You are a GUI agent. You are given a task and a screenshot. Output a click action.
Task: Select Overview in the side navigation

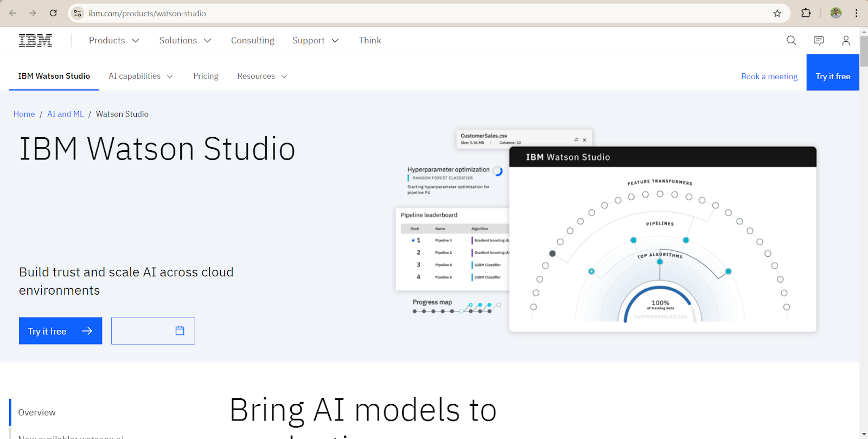(37, 412)
